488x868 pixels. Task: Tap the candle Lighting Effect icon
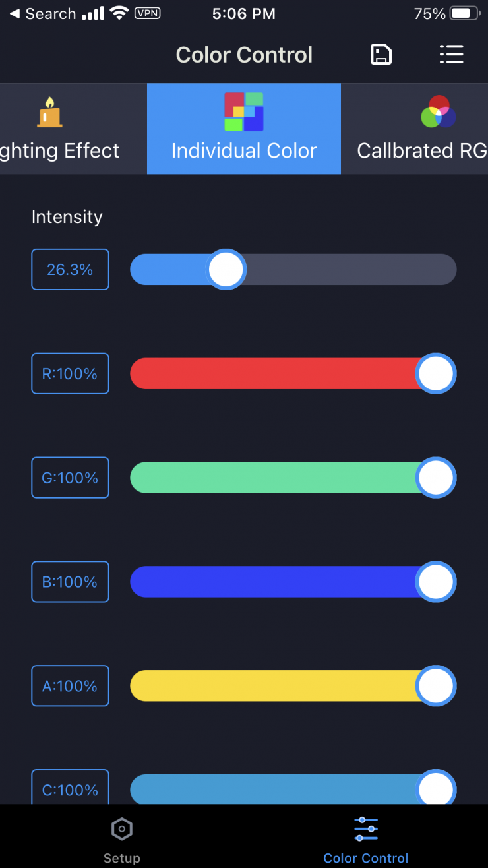click(49, 112)
